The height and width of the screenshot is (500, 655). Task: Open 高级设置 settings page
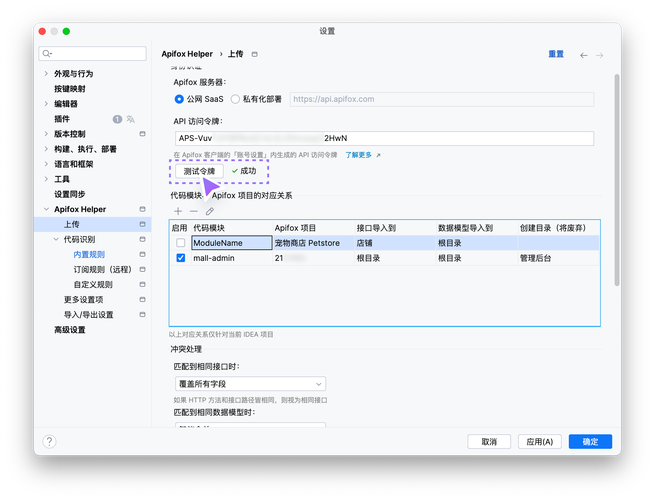(x=70, y=330)
